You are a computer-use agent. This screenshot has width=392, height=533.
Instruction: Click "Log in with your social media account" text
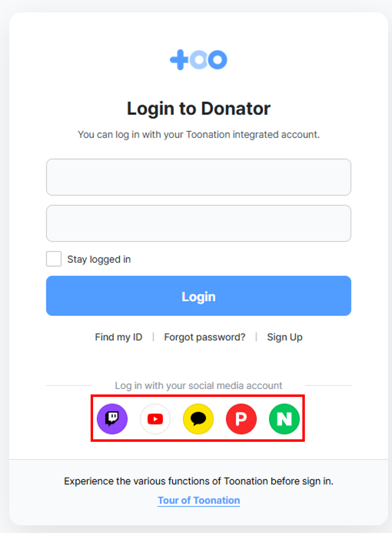click(198, 386)
